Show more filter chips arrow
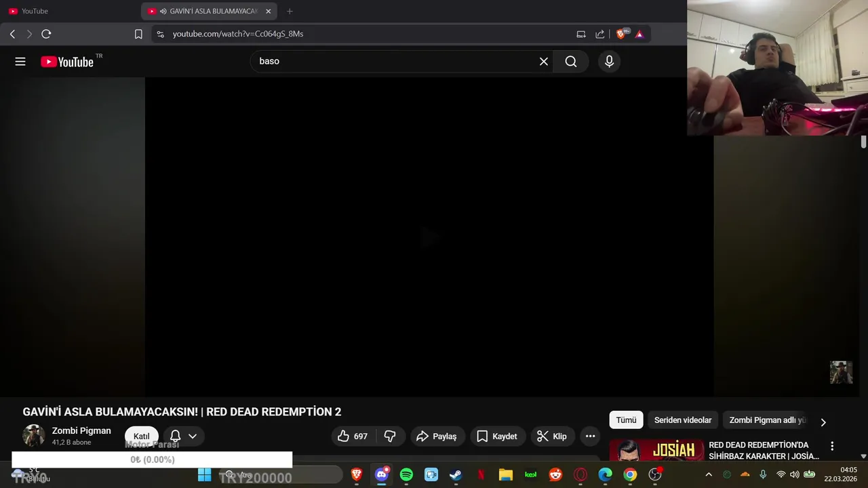Screen dimensions: 868x488 tap(823, 422)
